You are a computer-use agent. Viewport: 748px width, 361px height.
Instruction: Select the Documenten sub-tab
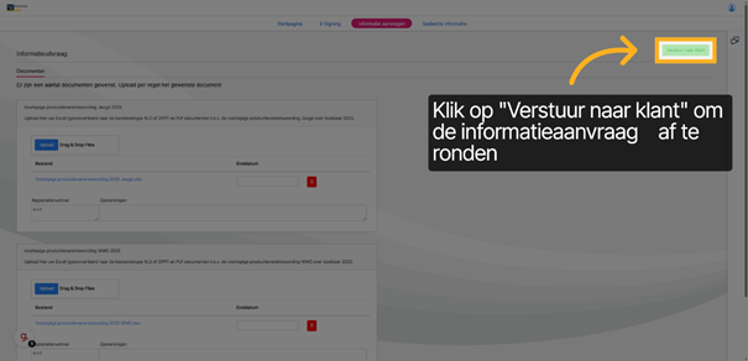(x=30, y=71)
